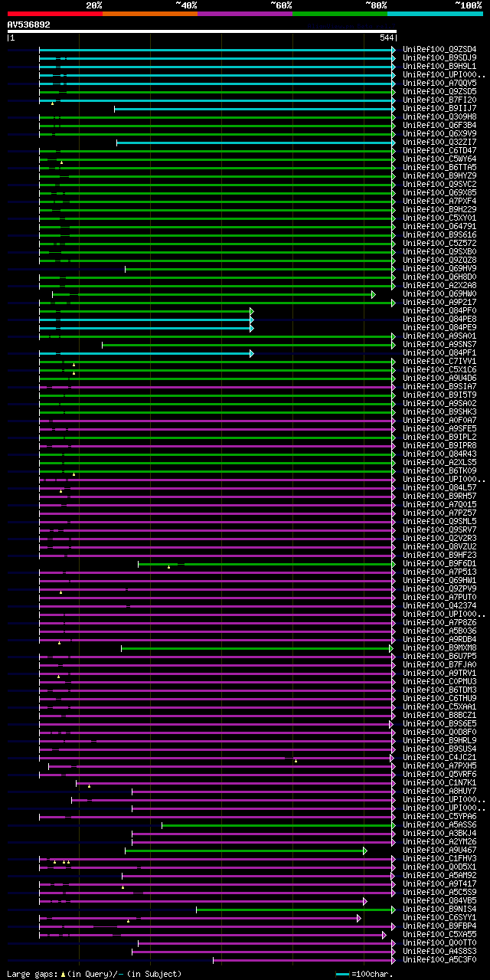
Task: Click the green alignment bar for B9F6D1
Action: (265, 564)
